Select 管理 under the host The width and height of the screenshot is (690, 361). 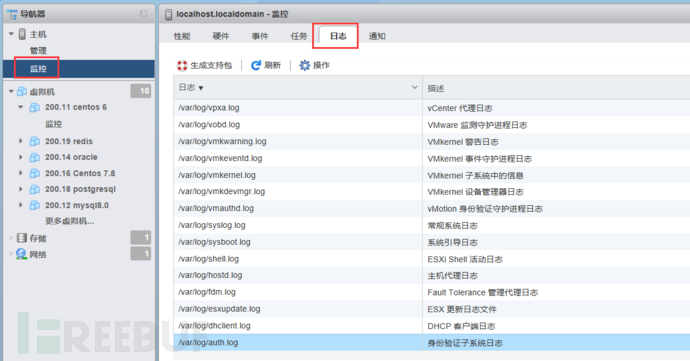coord(38,51)
